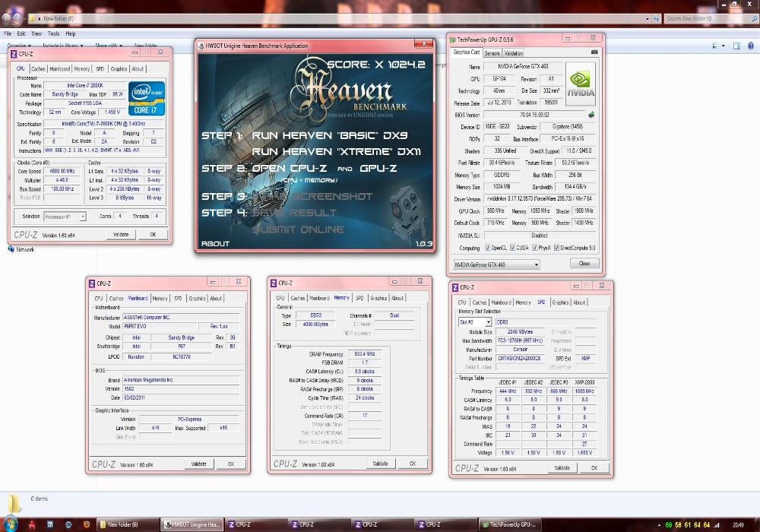Screen dimensions: 760x532
Task: Click the Explorer help question mark icon
Action: [751, 46]
